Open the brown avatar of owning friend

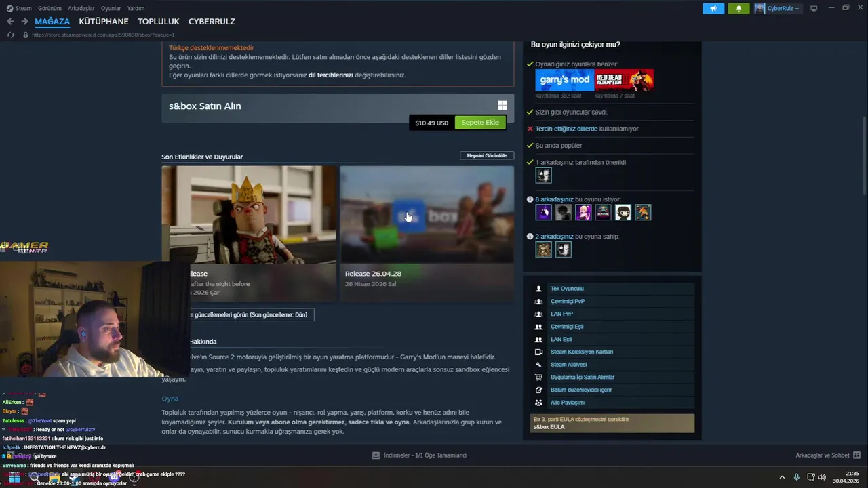tap(543, 249)
